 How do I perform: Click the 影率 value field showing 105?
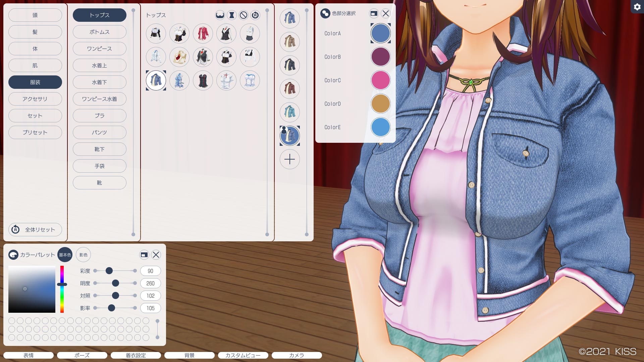151,308
